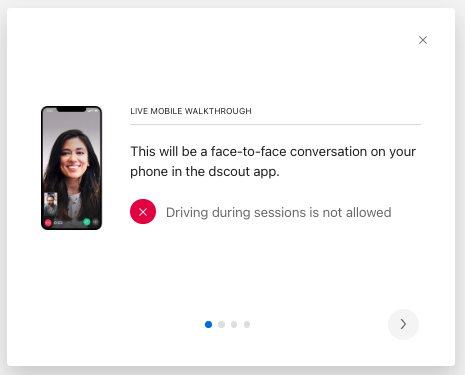This screenshot has height=375, width=465.
Task: Jump to the fourth pagination dot
Action: [x=247, y=324]
